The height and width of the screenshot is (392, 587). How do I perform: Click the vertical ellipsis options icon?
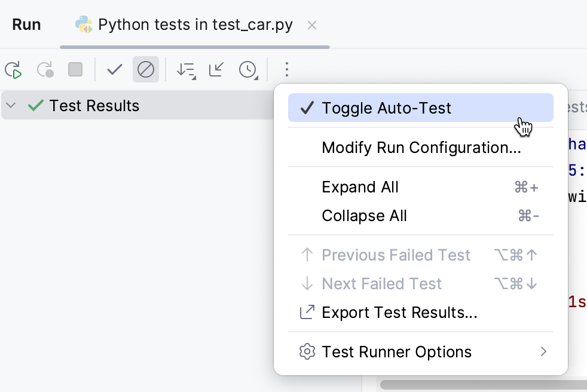287,70
